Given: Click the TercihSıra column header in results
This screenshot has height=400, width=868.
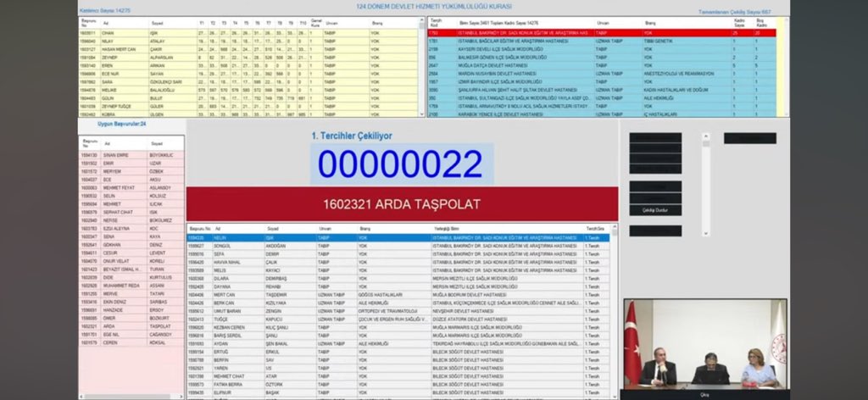Looking at the screenshot, I should (597, 229).
